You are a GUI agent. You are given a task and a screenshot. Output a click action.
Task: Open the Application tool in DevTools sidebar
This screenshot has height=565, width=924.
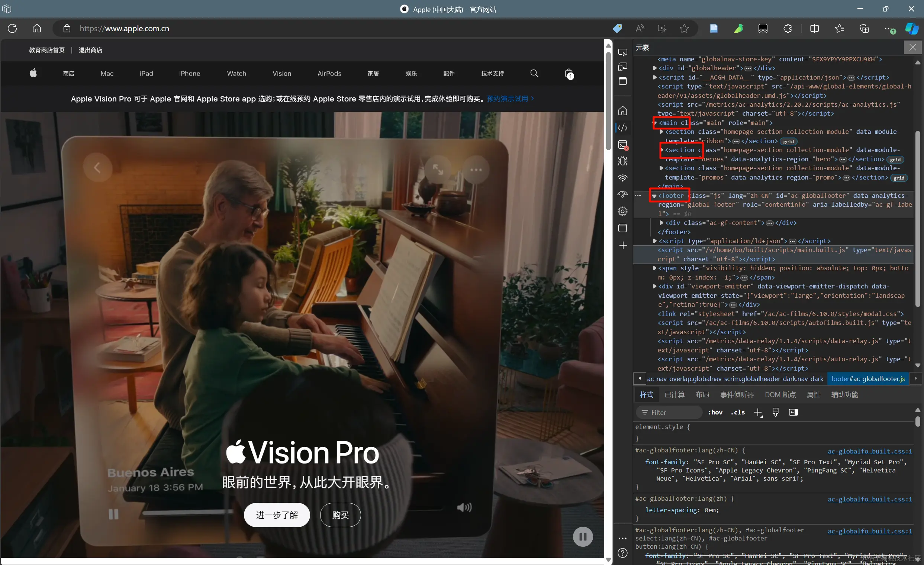tap(623, 228)
